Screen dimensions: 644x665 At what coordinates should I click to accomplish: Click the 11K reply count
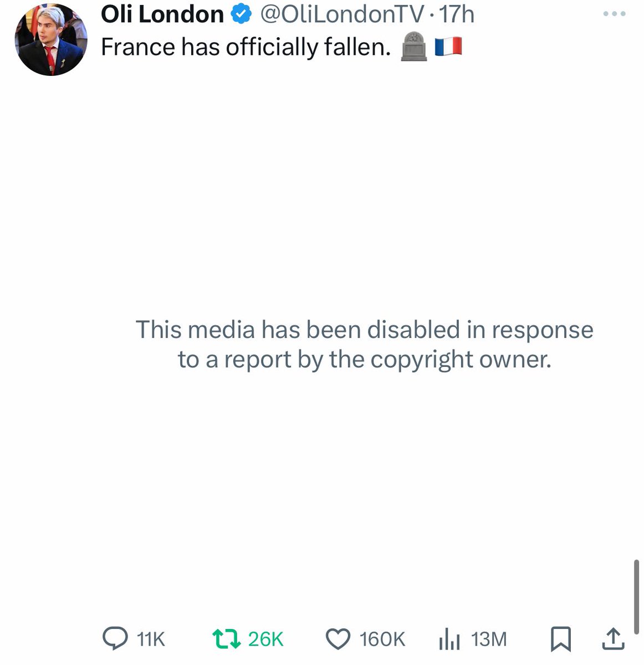pyautogui.click(x=151, y=640)
